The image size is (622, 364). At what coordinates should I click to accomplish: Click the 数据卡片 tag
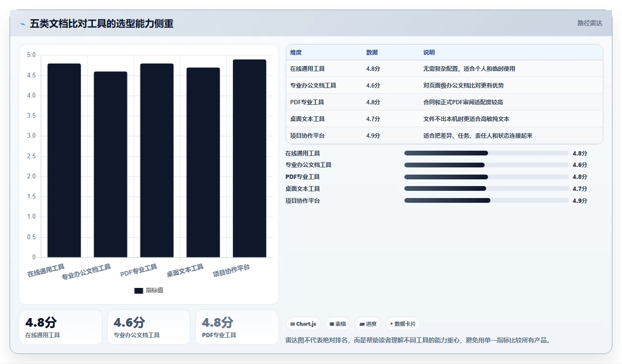(x=403, y=324)
